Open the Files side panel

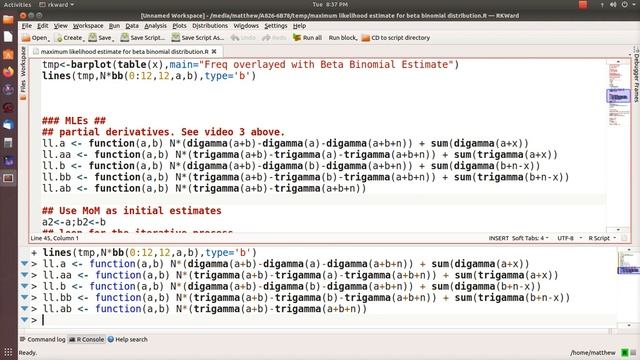23,89
